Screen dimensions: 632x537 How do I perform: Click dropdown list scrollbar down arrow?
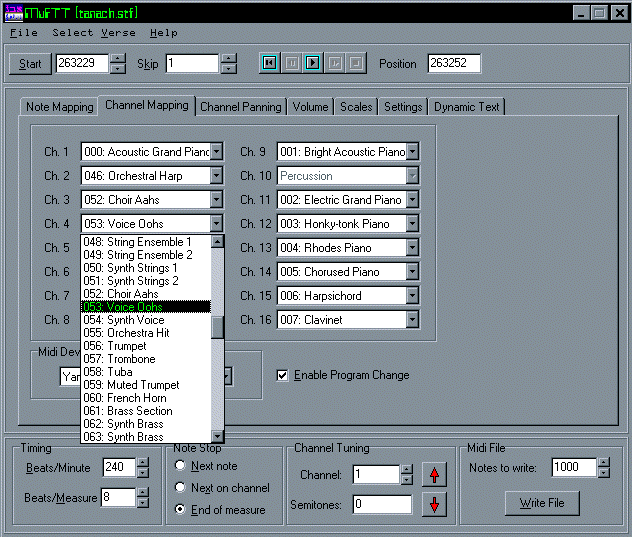(218, 436)
